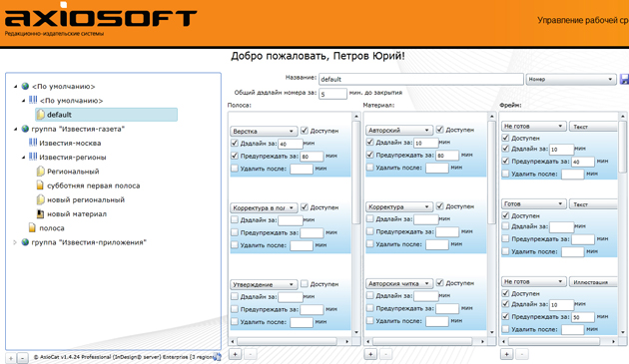This screenshot has width=629, height=364.
Task: Enable Доступен for Утверждение
Action: (305, 284)
